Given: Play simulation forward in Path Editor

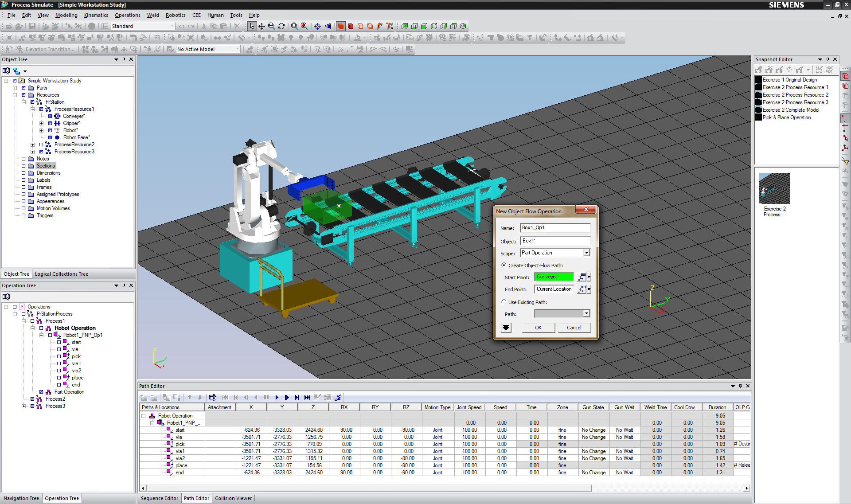Looking at the screenshot, I should tap(277, 398).
